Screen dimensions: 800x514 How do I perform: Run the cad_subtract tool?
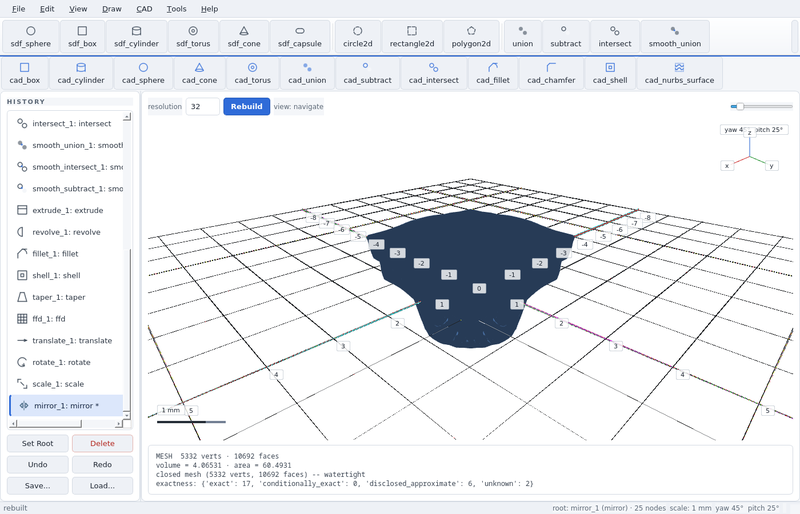[x=367, y=74]
